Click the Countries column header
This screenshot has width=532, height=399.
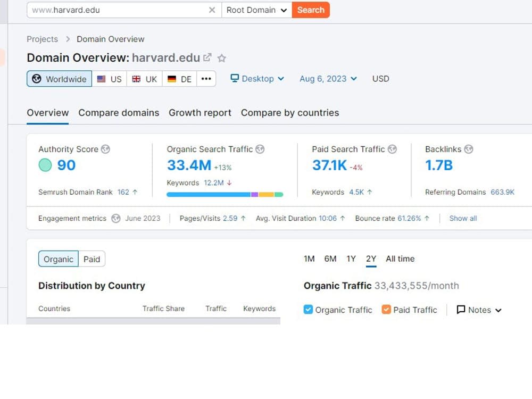54,309
